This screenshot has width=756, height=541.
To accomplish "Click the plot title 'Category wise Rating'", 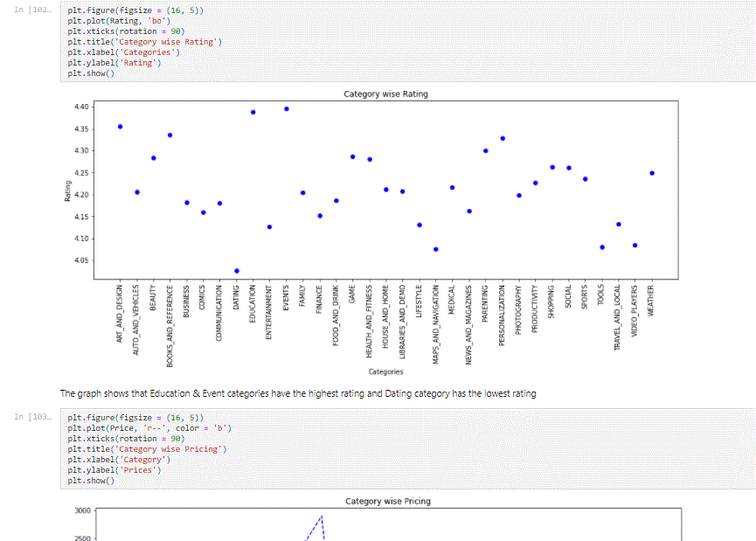I will coord(385,94).
